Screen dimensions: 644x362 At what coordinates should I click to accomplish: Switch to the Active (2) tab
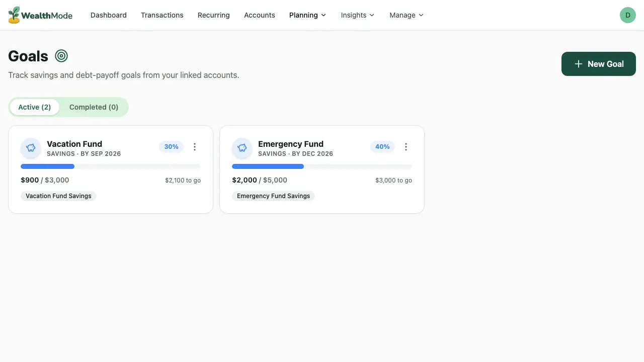tap(35, 107)
